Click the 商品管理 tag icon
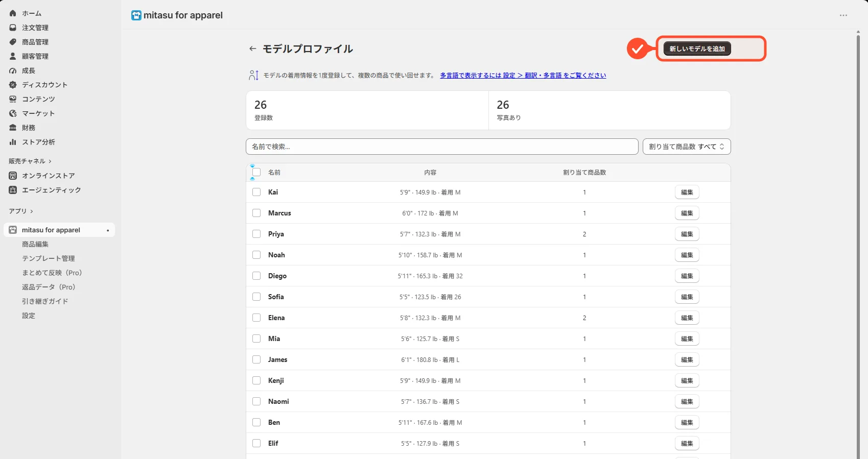The width and height of the screenshot is (868, 459). point(13,42)
